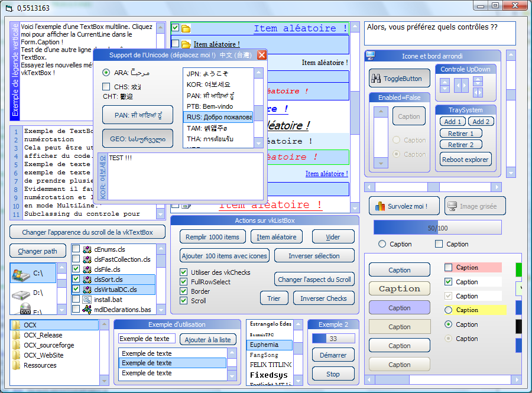Click the down arrow of the font list

tap(299, 379)
